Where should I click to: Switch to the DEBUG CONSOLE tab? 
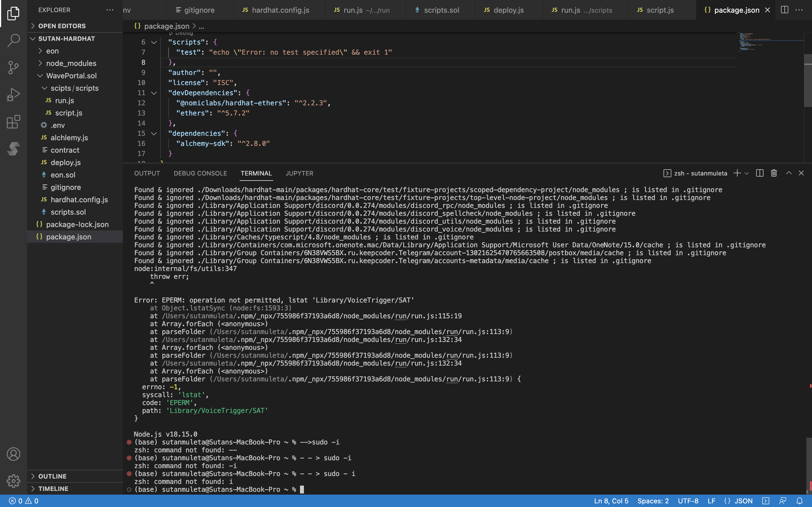click(200, 173)
